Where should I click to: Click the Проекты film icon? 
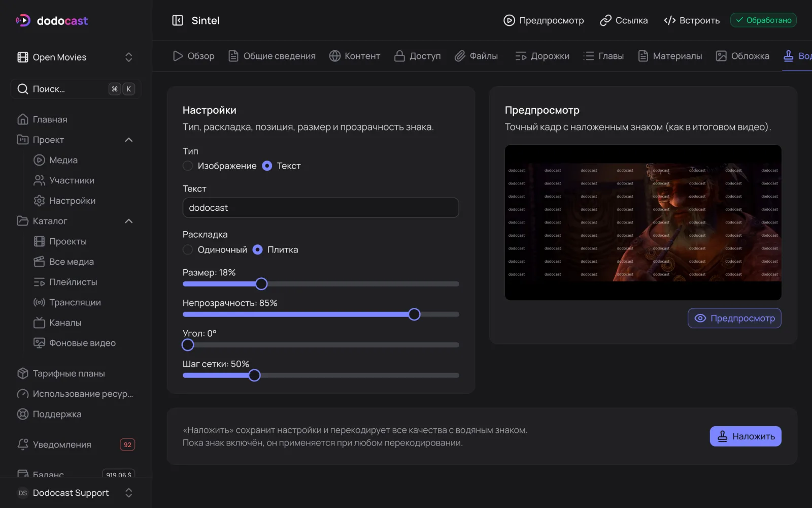coord(39,241)
